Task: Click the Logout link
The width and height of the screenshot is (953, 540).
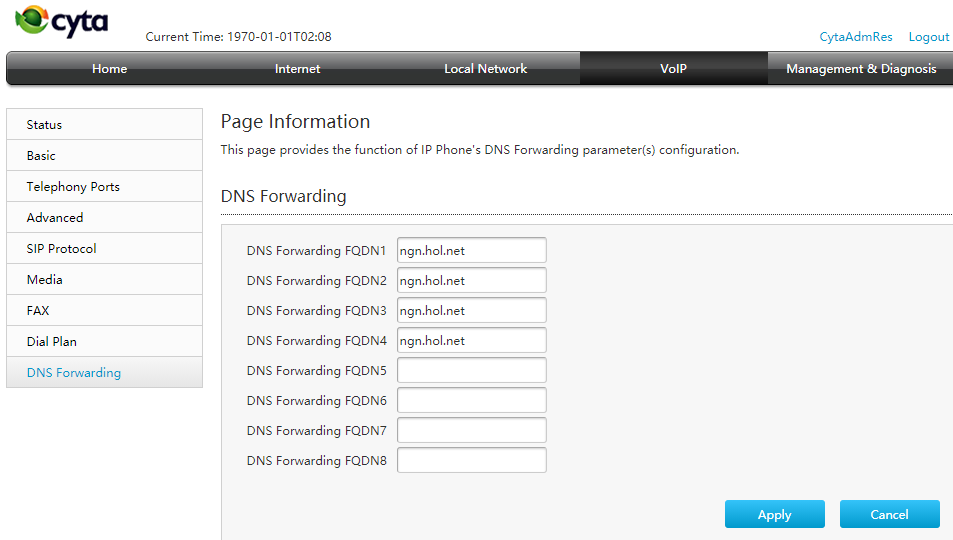Action: pos(929,36)
